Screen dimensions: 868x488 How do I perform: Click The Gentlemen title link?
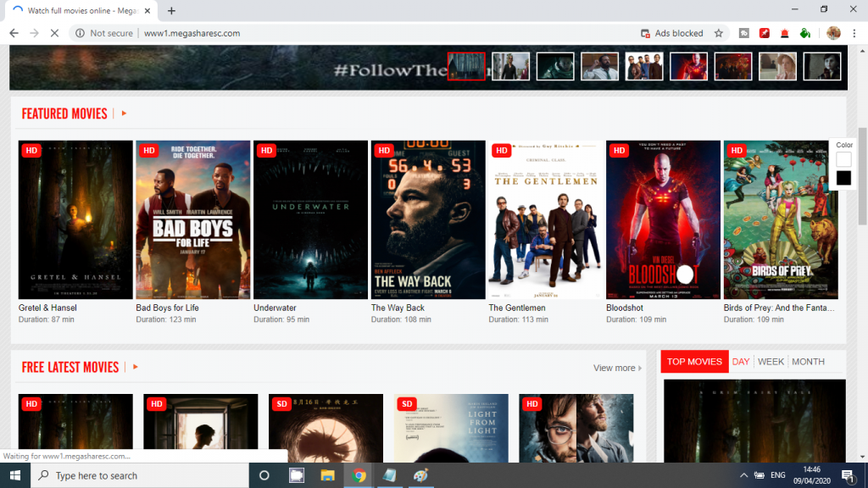(517, 308)
